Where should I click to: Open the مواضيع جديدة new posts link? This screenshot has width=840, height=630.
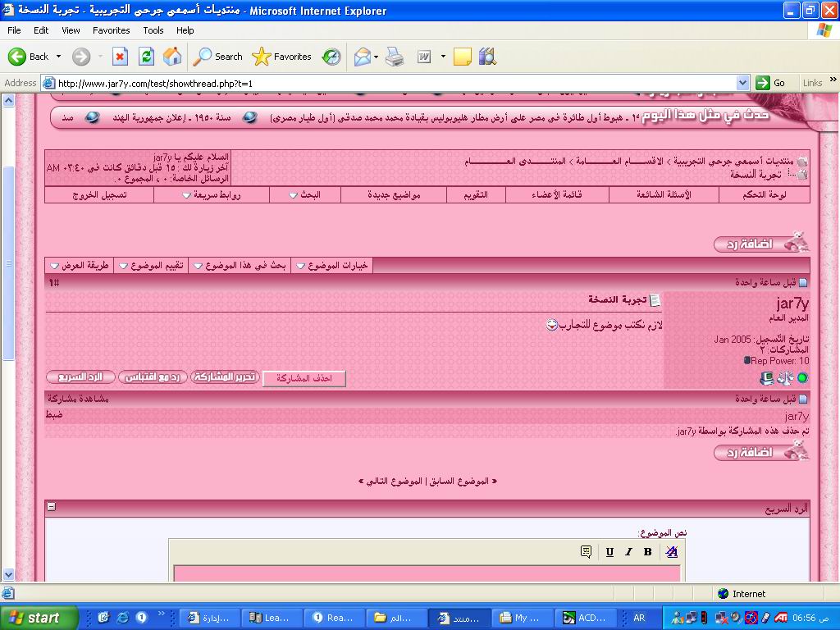coord(394,195)
